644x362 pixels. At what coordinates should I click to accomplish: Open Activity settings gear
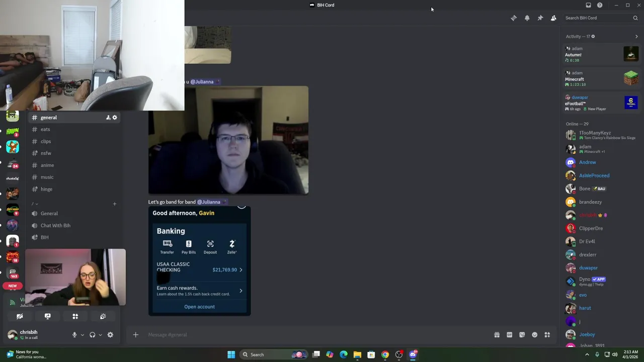pyautogui.click(x=593, y=36)
